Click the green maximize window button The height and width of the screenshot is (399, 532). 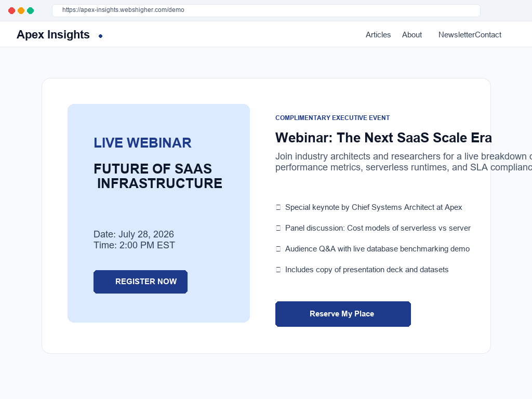(x=30, y=10)
